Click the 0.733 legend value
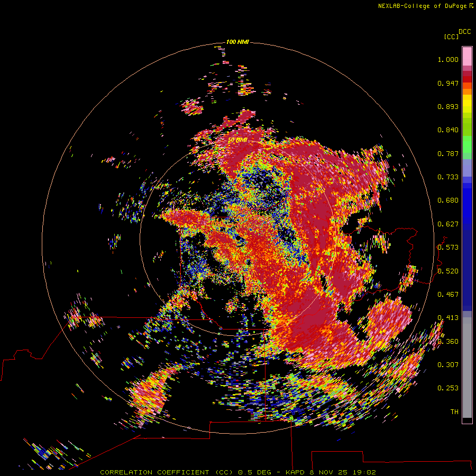The width and height of the screenshot is (476, 476). [x=448, y=177]
